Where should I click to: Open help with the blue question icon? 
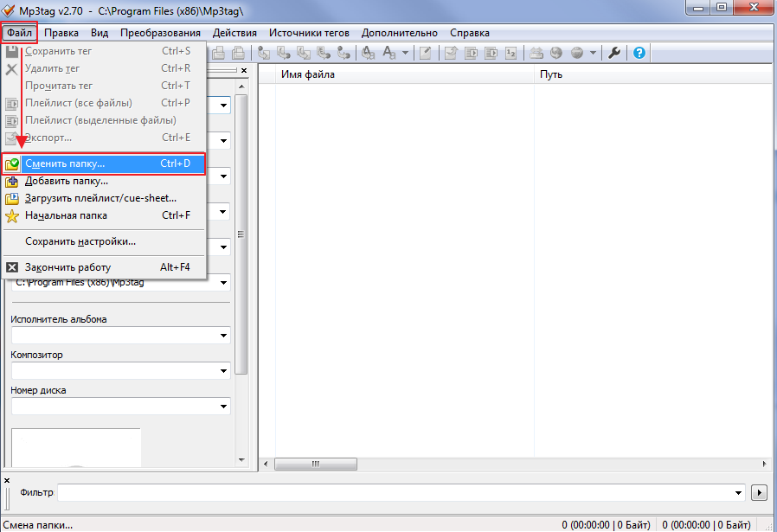click(x=639, y=53)
